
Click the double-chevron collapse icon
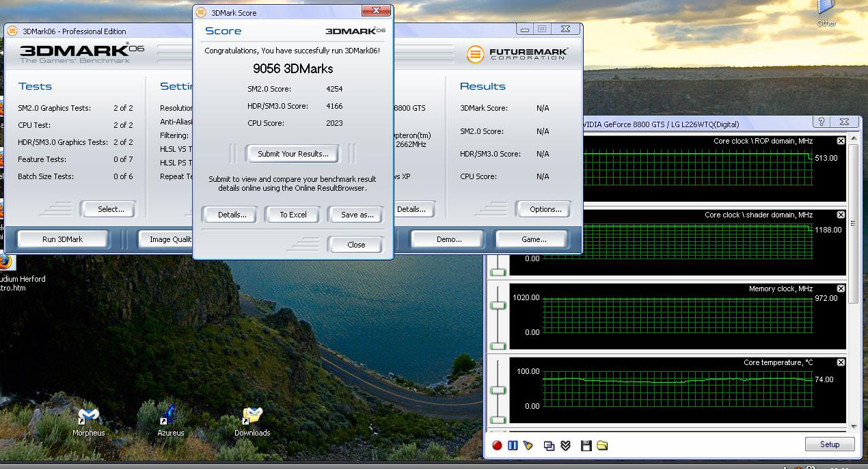click(565, 446)
